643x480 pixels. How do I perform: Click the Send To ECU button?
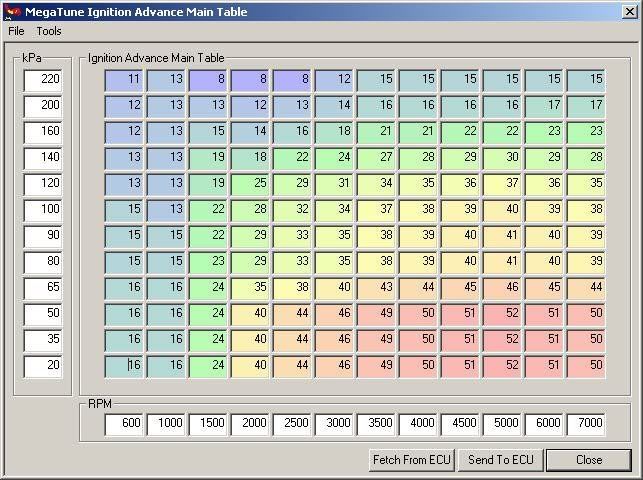501,460
